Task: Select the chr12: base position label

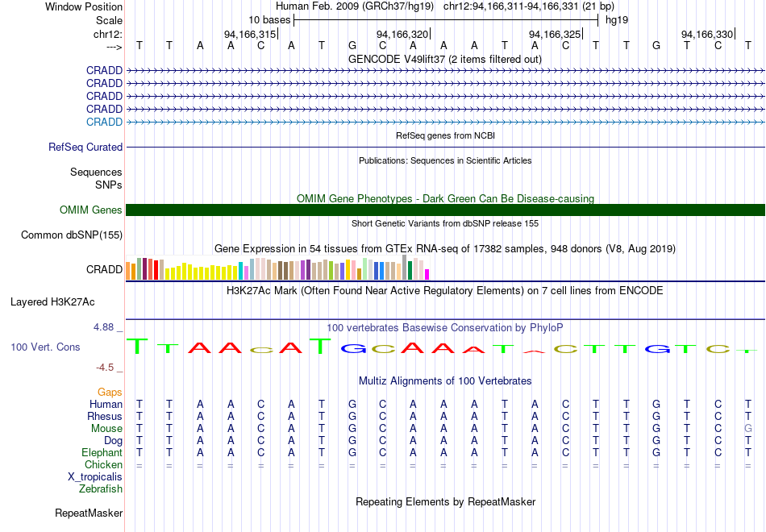Action: [x=107, y=34]
